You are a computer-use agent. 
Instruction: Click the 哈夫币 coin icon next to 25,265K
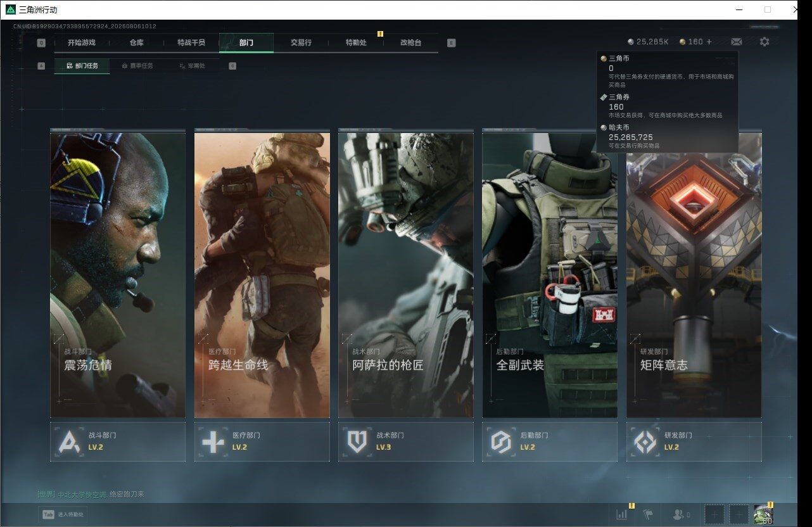coord(631,42)
